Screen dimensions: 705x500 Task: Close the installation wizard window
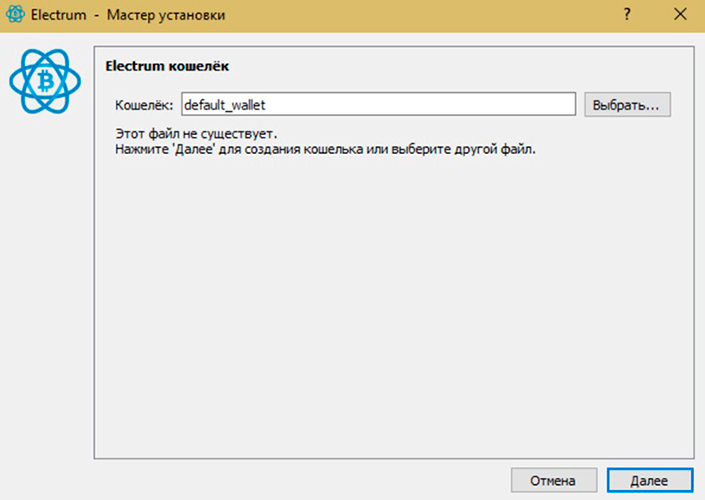(x=680, y=15)
